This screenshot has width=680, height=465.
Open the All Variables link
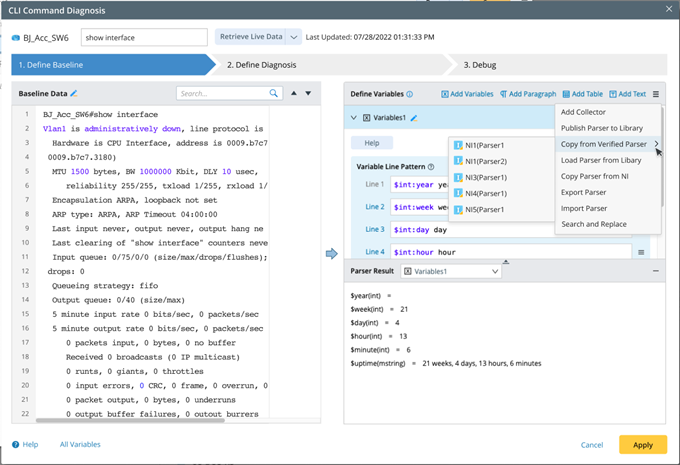[x=80, y=444]
